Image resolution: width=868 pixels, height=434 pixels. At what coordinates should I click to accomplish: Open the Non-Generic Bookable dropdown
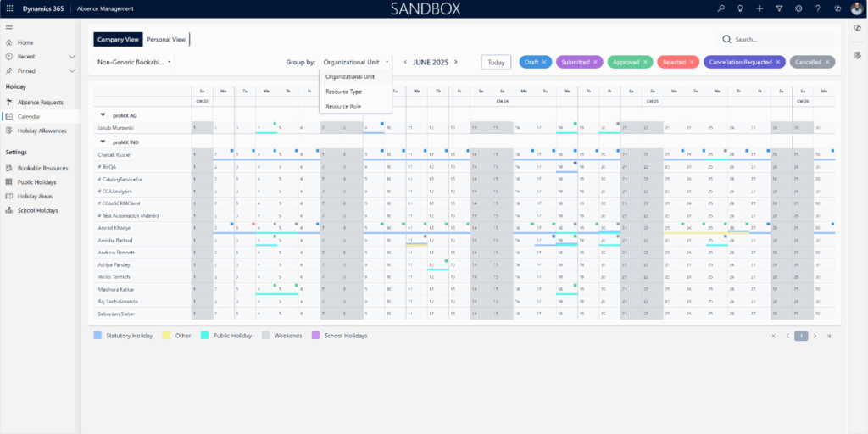point(135,62)
